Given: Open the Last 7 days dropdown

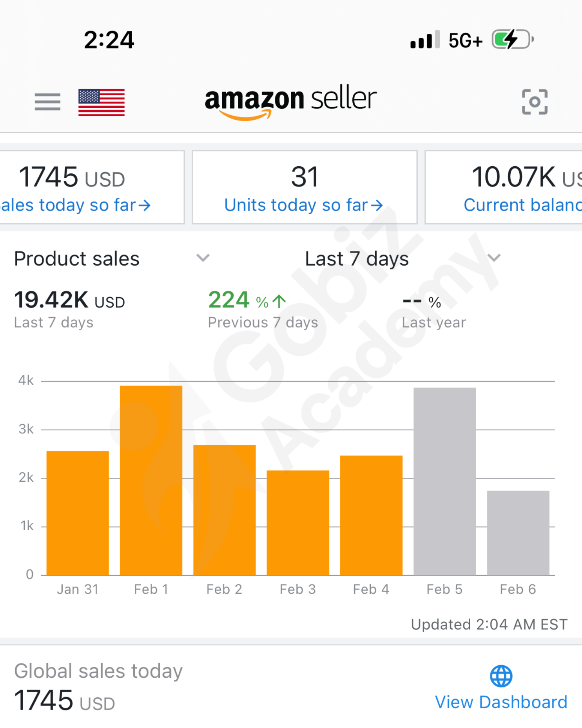Looking at the screenshot, I should (x=493, y=258).
